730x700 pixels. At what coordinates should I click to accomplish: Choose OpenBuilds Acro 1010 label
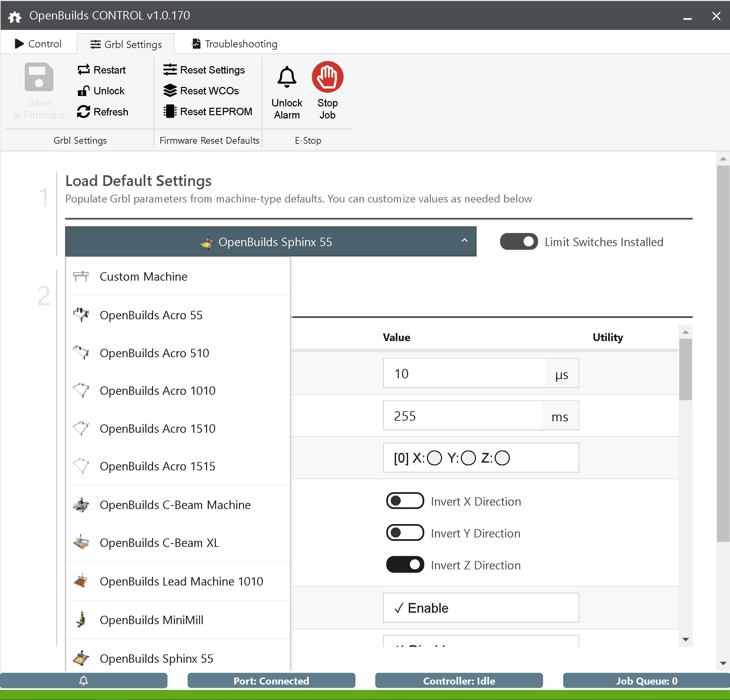click(x=157, y=391)
